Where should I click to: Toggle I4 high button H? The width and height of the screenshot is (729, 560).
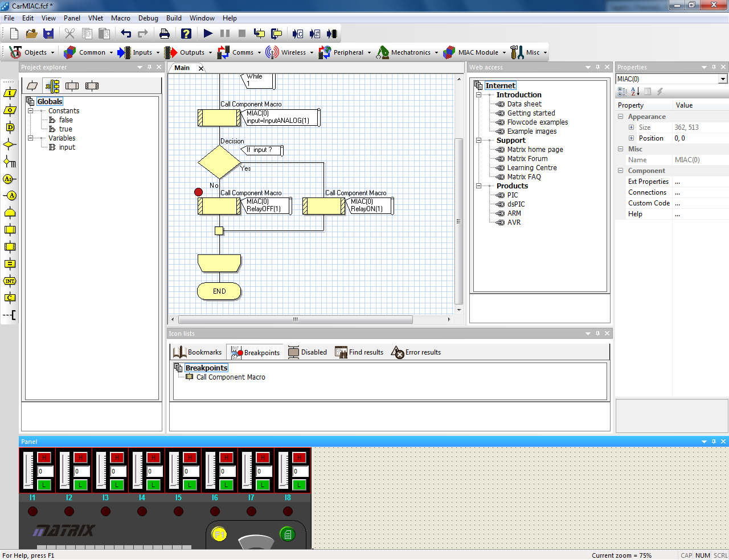point(153,458)
